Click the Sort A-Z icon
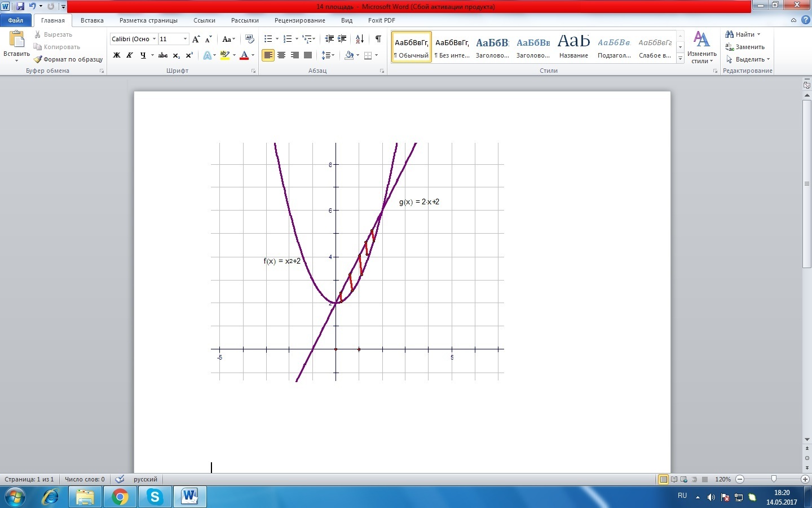Viewport: 812px width, 508px height. click(359, 39)
